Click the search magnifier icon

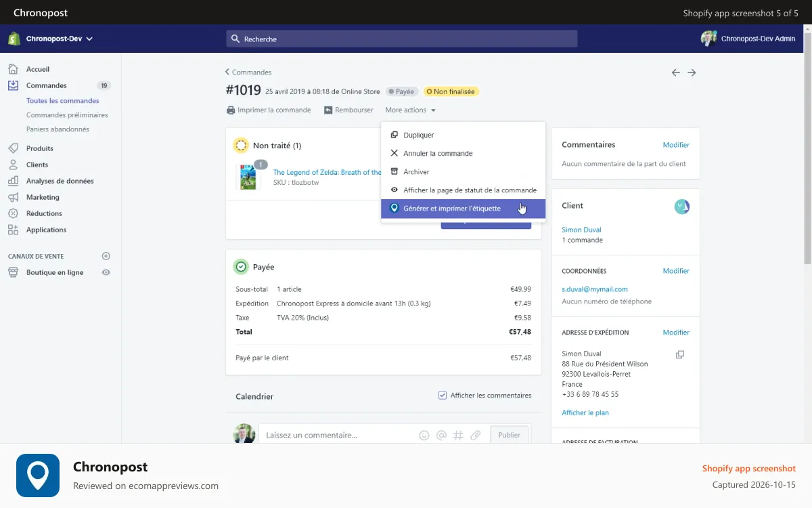[x=235, y=39]
